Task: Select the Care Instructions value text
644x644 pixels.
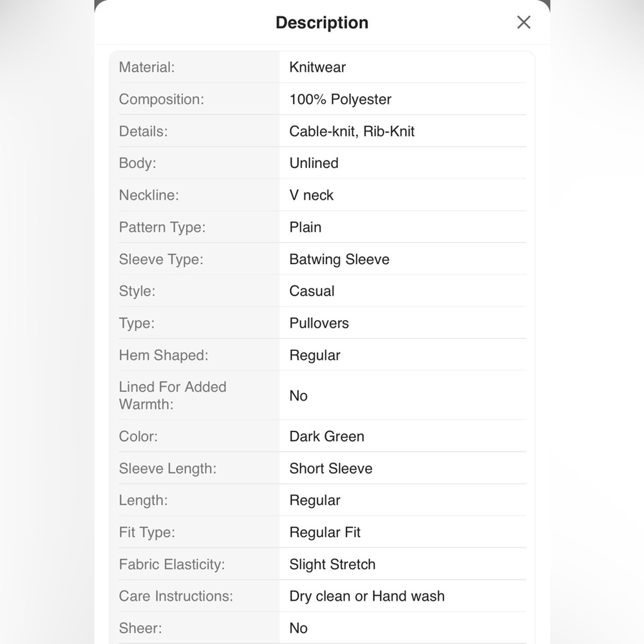Action: pos(367,596)
